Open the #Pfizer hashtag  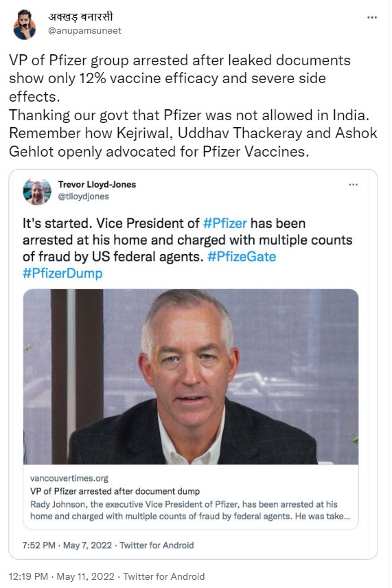click(225, 223)
